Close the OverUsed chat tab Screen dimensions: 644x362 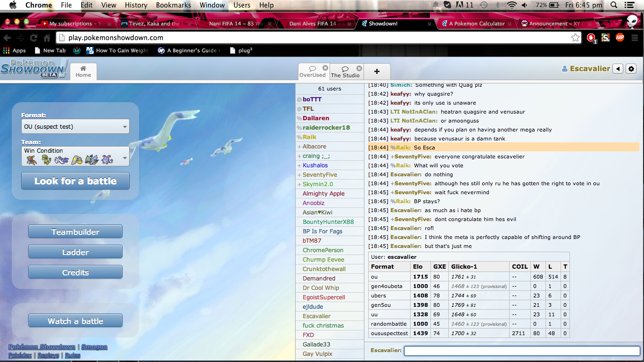325,68
